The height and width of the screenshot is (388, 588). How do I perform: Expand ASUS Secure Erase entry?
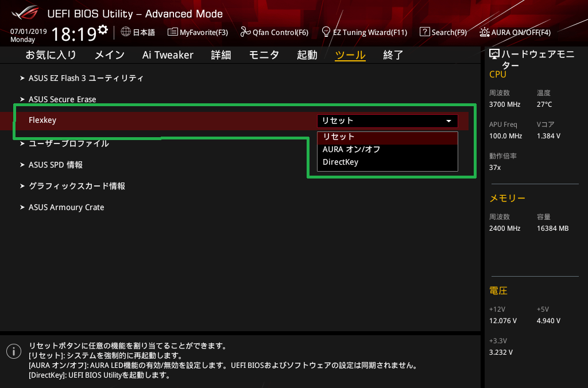[x=62, y=99]
